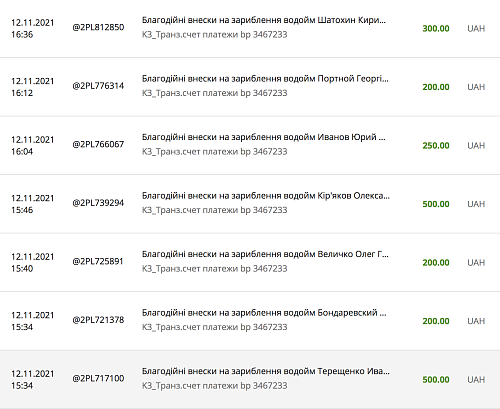
Task: Open payment description from Кір'яков
Action: 266,196
